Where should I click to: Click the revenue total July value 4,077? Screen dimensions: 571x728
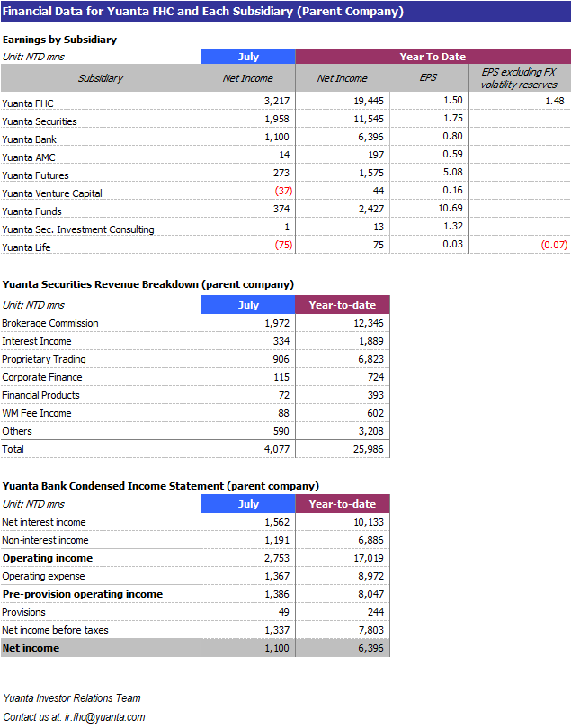tap(277, 449)
